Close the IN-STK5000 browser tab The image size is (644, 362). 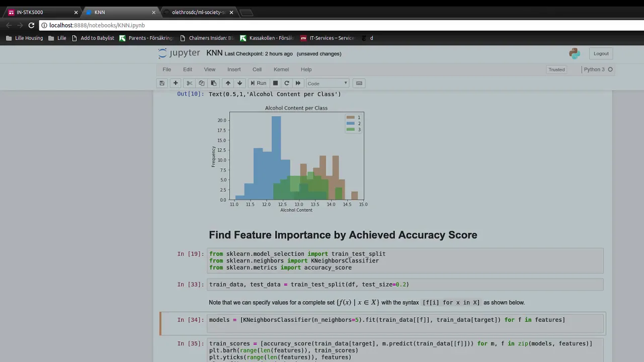pos(76,12)
